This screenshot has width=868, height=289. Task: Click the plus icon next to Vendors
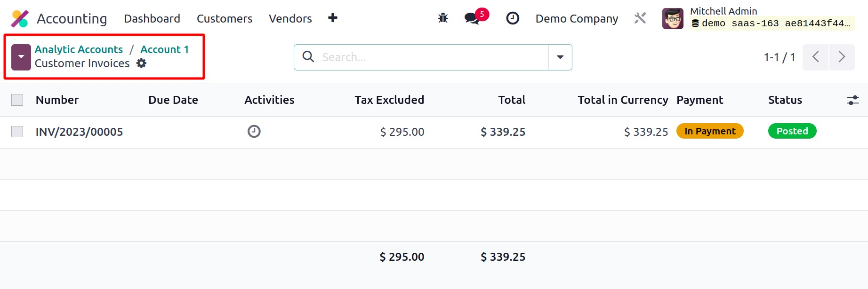tap(333, 18)
